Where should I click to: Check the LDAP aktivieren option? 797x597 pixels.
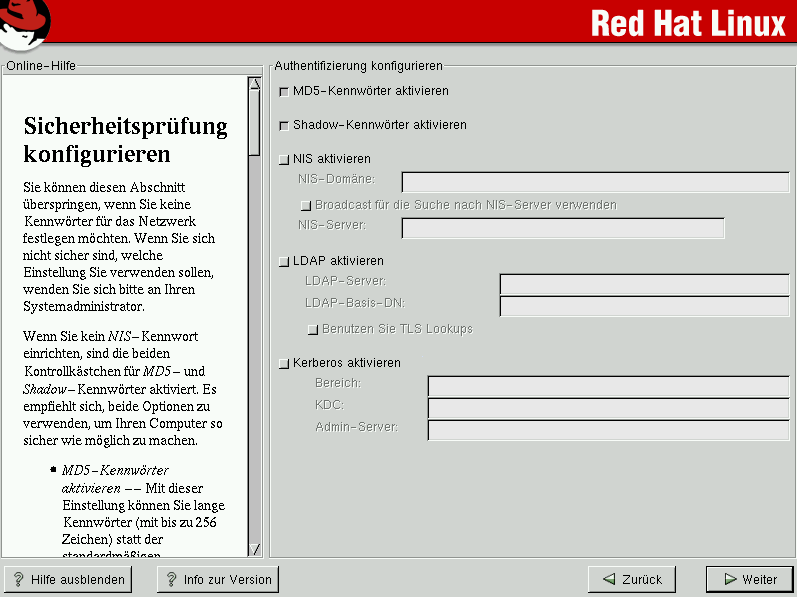pyautogui.click(x=284, y=261)
